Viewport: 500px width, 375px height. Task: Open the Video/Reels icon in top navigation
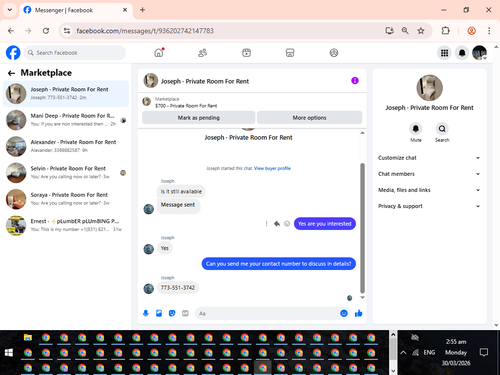pos(246,53)
